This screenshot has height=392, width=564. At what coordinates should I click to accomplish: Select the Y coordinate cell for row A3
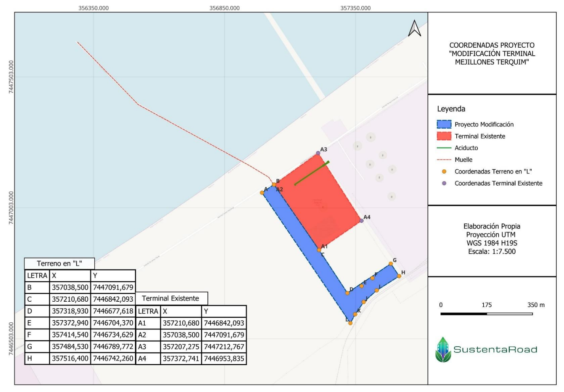point(224,347)
